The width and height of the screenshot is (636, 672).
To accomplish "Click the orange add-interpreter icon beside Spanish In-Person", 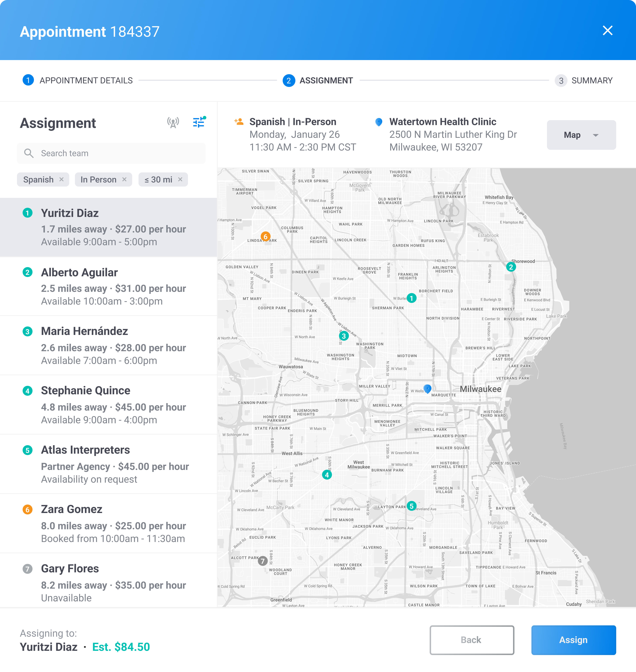I will coord(239,121).
